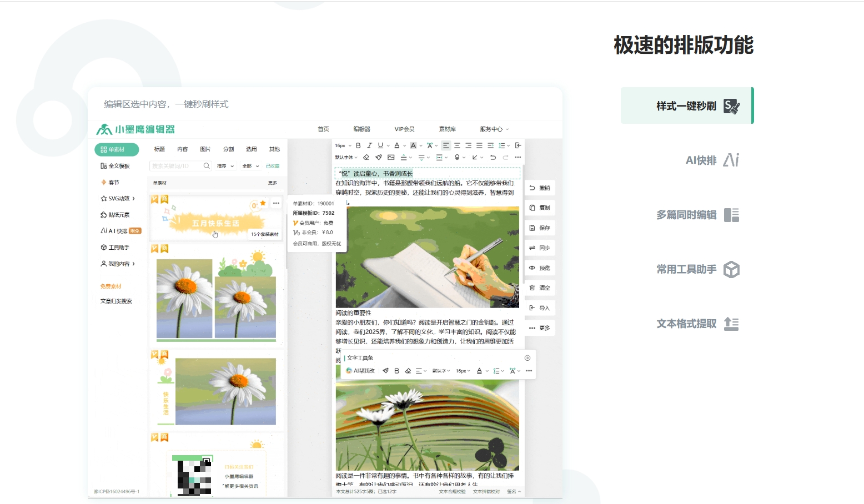Switch to the 标题 material tab

pyautogui.click(x=159, y=149)
